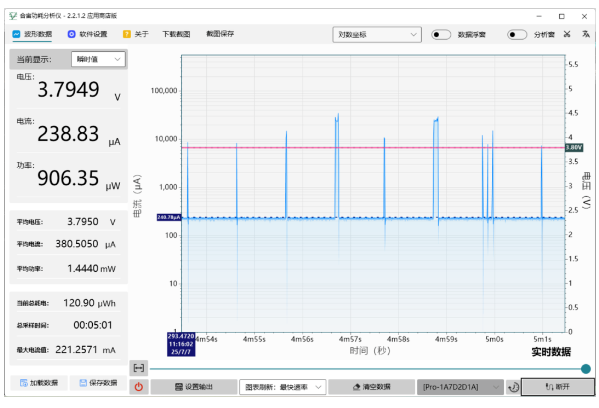The width and height of the screenshot is (599, 408).
Task: Click the 断开 disconnect button
Action: (558, 387)
